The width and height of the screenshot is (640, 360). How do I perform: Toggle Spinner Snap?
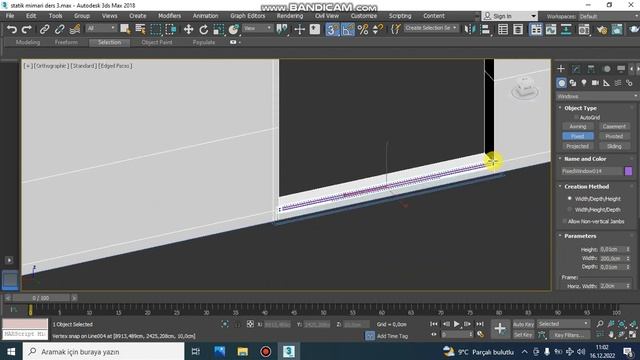378,29
